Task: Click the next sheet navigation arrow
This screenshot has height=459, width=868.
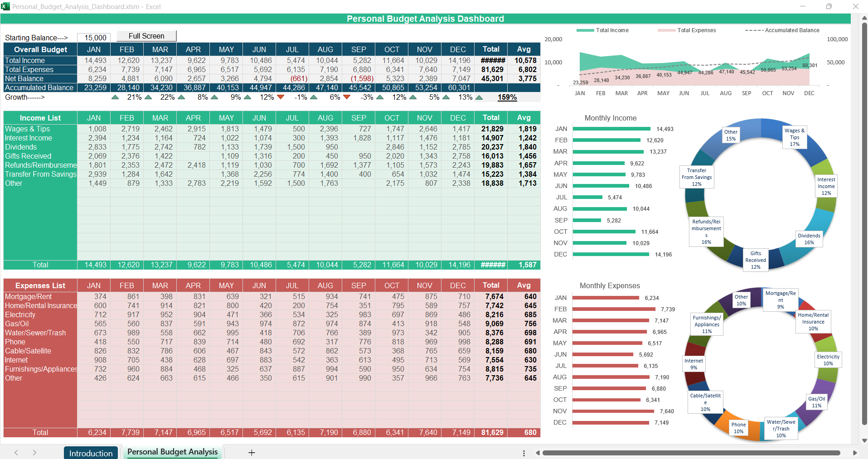Action: (34, 453)
